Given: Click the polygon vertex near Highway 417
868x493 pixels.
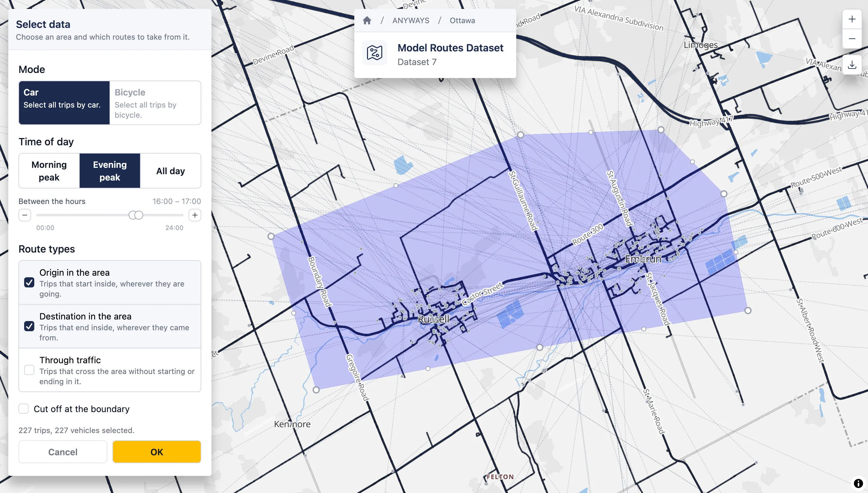Looking at the screenshot, I should point(661,130).
